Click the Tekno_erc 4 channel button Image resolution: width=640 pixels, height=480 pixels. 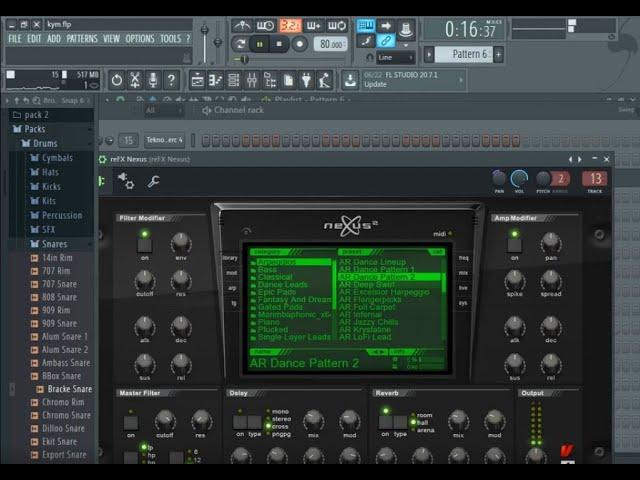pyautogui.click(x=164, y=140)
